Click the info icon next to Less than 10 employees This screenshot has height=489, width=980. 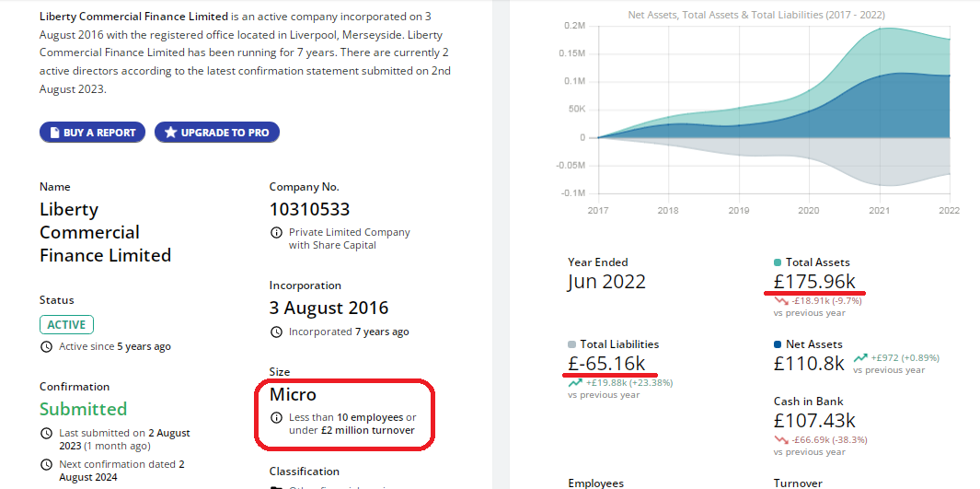pos(276,417)
